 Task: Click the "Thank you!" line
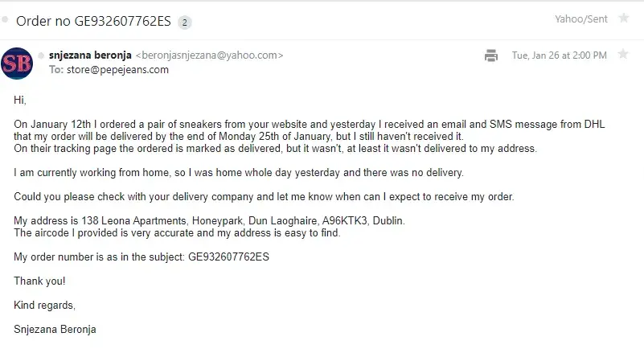click(x=40, y=281)
